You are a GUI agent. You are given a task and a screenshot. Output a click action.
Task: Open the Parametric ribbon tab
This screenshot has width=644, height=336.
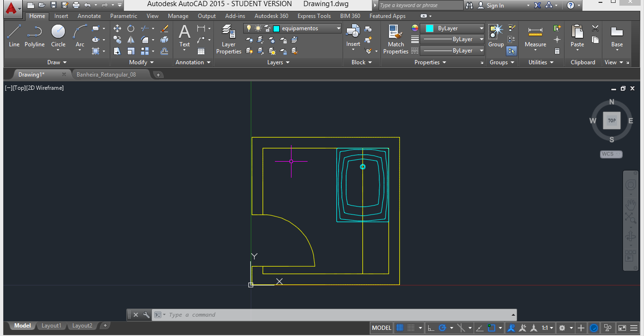click(x=124, y=16)
